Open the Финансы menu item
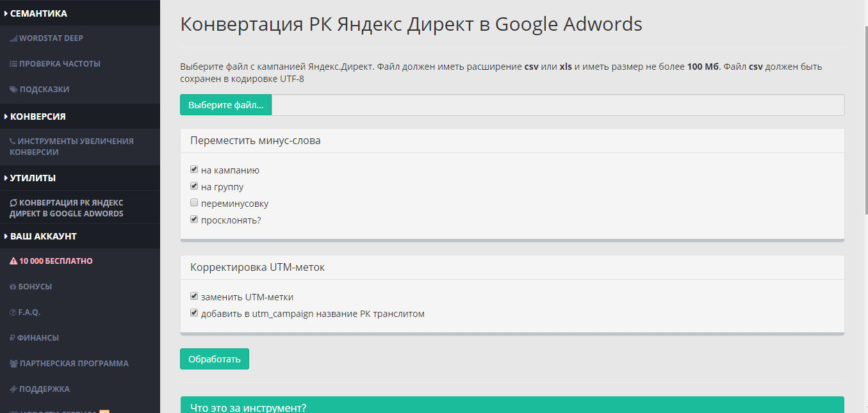This screenshot has width=868, height=413. click(x=38, y=338)
